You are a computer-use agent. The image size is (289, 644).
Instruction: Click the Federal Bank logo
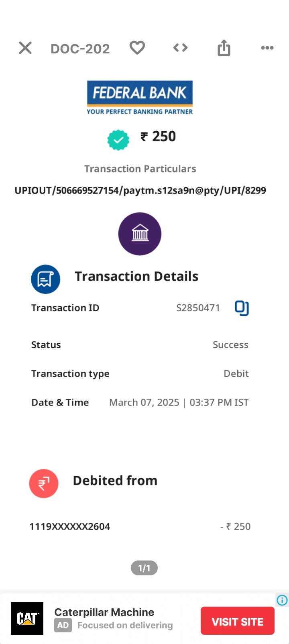(x=140, y=98)
